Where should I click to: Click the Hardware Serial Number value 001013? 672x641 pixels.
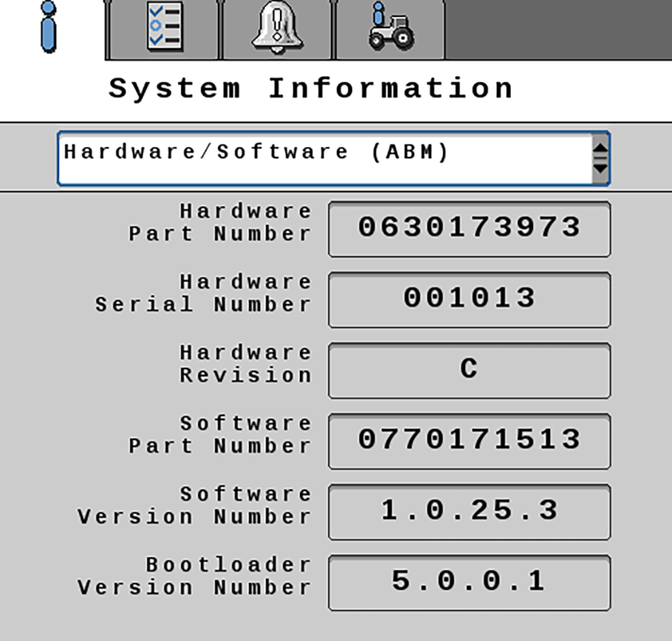[x=469, y=299]
